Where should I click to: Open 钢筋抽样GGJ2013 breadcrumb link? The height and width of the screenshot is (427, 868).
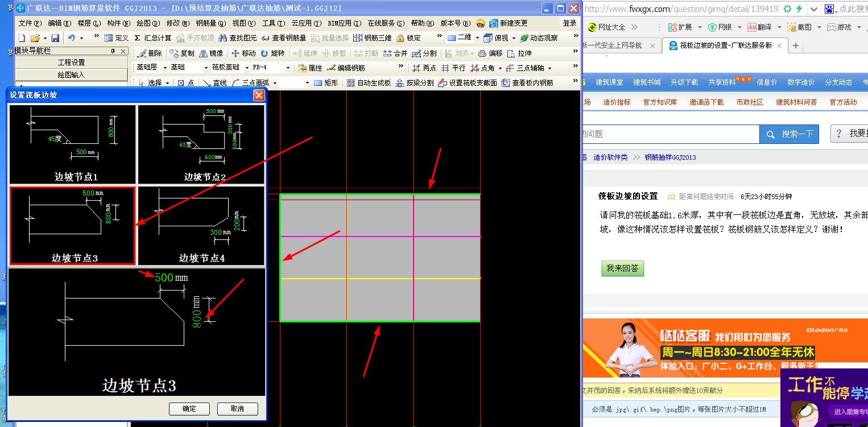click(x=670, y=157)
